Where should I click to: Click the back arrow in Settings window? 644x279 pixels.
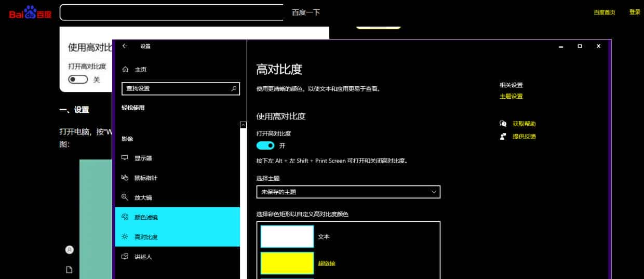[125, 46]
